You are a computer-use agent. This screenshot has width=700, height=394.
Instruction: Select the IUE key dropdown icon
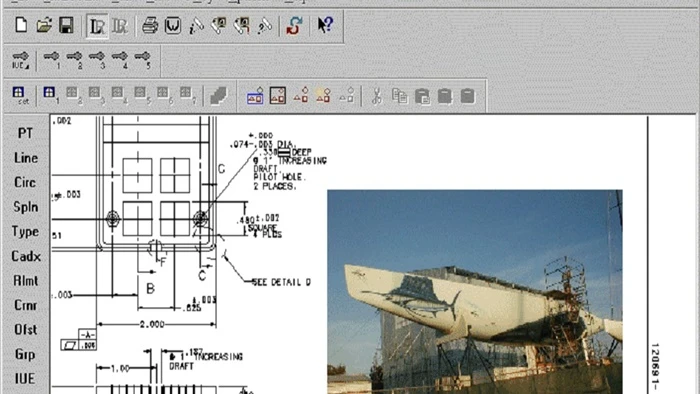(20, 60)
